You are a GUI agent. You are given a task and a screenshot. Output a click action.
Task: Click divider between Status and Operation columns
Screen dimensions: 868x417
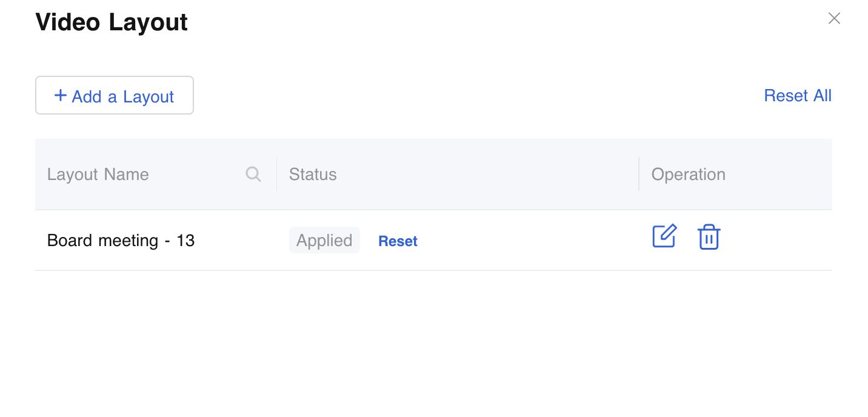(x=639, y=175)
